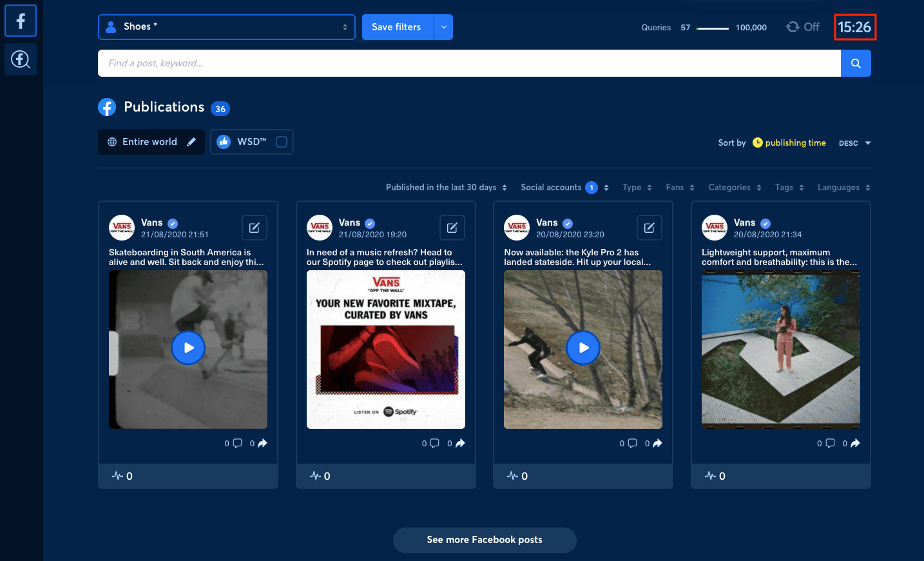The height and width of the screenshot is (561, 924).
Task: Open the edit icon on 19:20 Vans post
Action: pyautogui.click(x=452, y=228)
